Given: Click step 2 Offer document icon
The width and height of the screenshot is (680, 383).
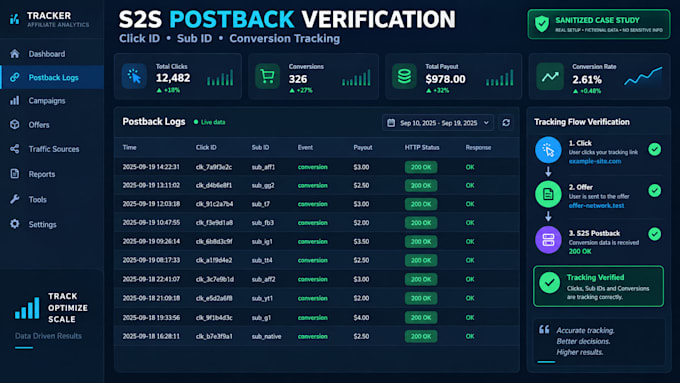Looking at the screenshot, I should (x=548, y=194).
